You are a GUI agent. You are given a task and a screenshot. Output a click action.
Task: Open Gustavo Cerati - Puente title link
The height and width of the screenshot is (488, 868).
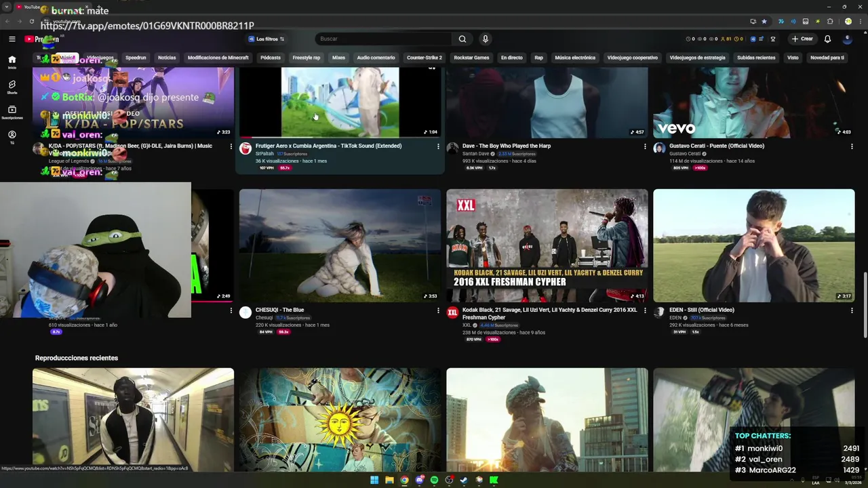point(717,146)
